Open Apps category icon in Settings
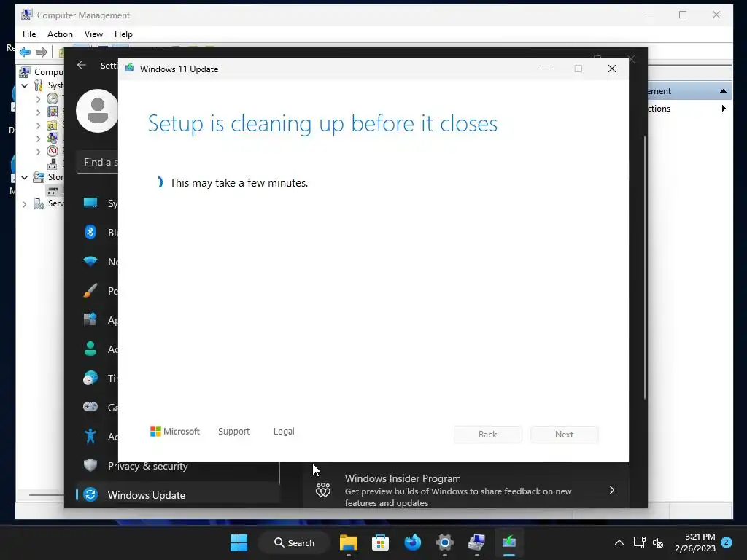 pyautogui.click(x=90, y=319)
